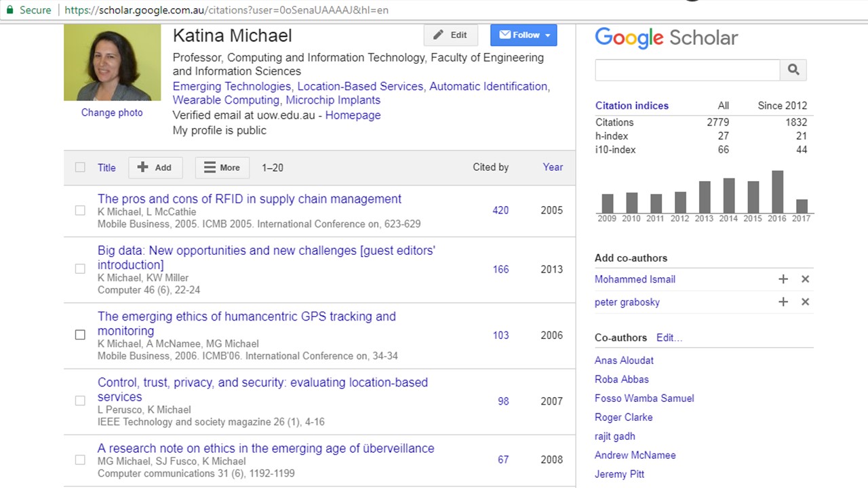Open co-author rajit gadh profile
This screenshot has height=488, width=868.
(x=615, y=436)
